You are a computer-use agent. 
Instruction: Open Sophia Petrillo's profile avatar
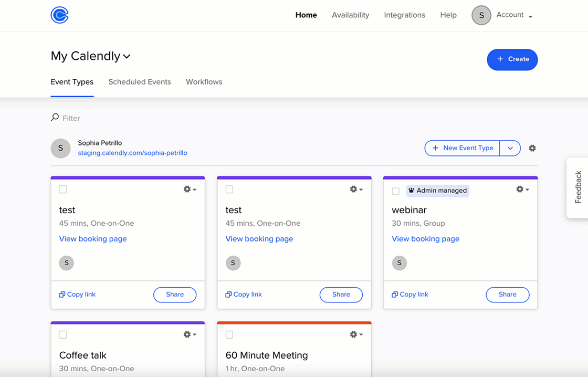click(60, 148)
